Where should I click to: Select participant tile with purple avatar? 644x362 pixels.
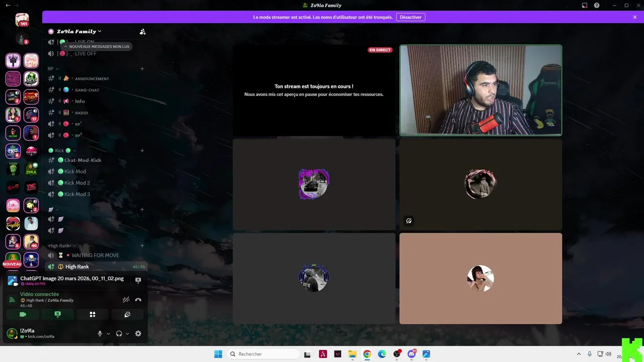click(x=314, y=184)
